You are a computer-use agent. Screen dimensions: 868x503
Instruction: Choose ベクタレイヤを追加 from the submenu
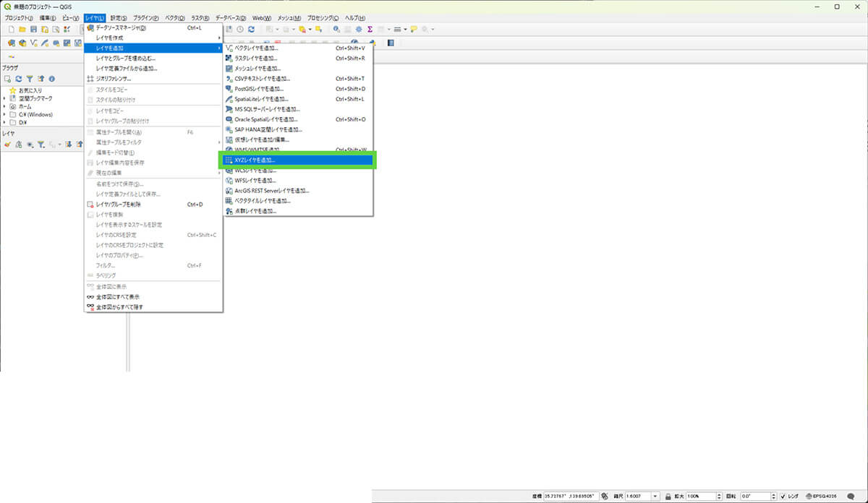point(297,48)
